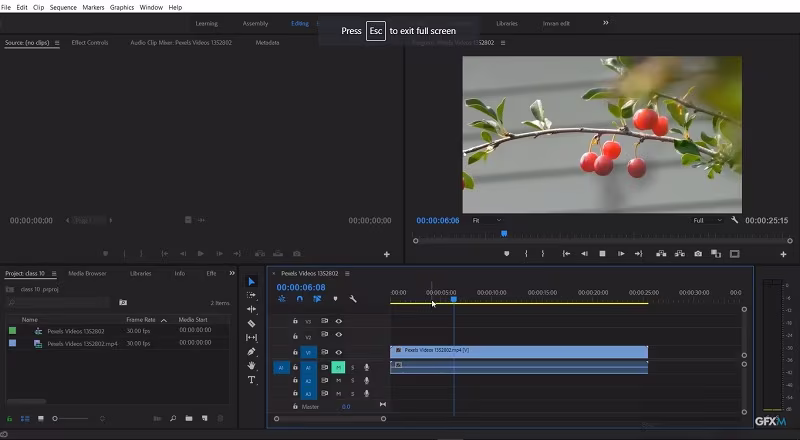Switch to the Assembly workspace
The width and height of the screenshot is (800, 440).
255,23
